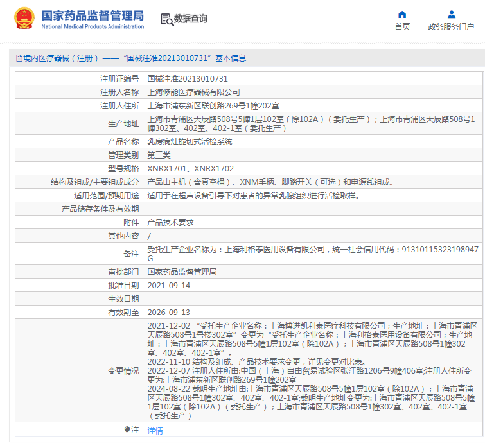
Task: Select registration number 国械注准20213010731 value
Action: tap(188, 79)
